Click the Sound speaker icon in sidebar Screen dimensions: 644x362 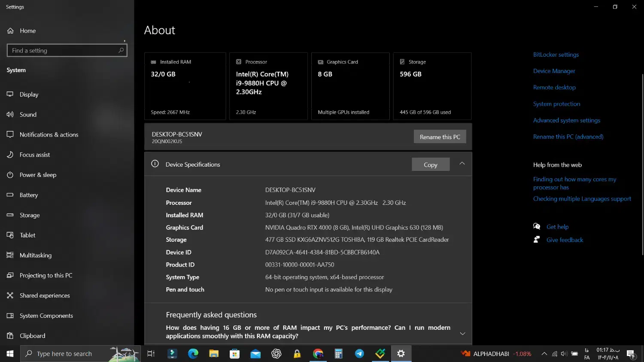coord(10,114)
